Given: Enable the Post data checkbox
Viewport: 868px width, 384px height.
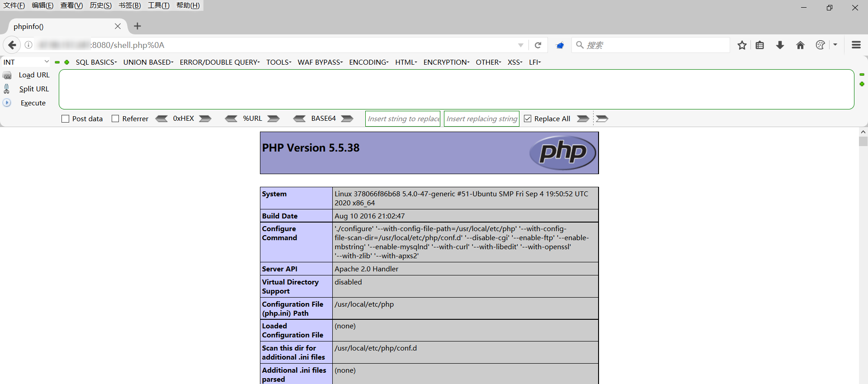Looking at the screenshot, I should pyautogui.click(x=65, y=119).
